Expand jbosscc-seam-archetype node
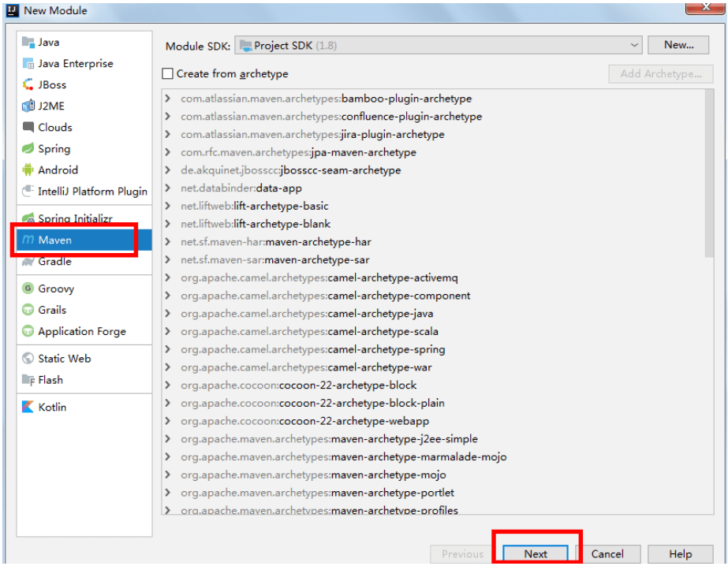The height and width of the screenshot is (566, 728). click(x=168, y=169)
